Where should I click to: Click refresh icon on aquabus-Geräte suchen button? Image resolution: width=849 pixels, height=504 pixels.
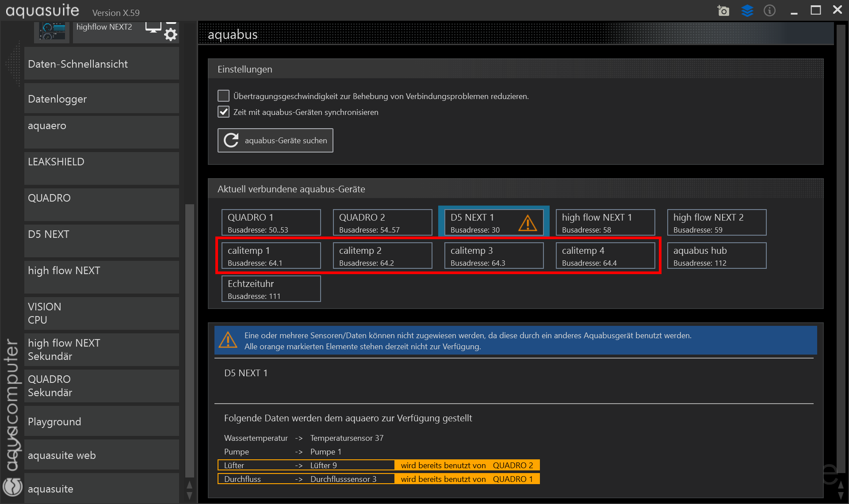point(231,141)
